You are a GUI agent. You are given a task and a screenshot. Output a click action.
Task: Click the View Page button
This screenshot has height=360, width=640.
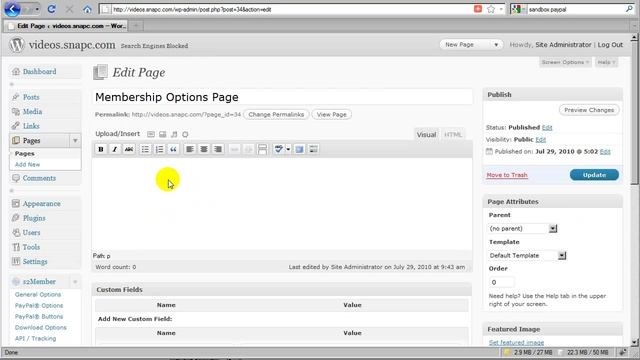[331, 115]
